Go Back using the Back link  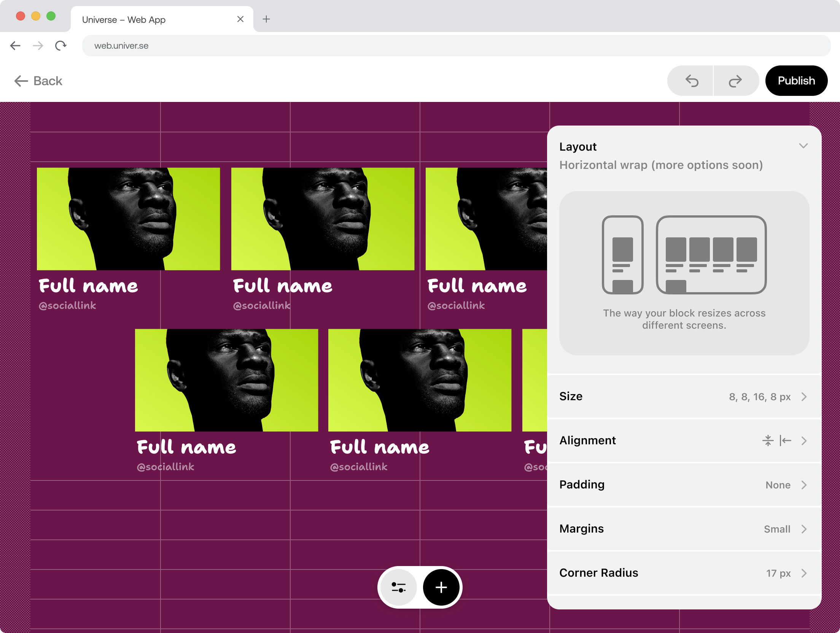(38, 81)
